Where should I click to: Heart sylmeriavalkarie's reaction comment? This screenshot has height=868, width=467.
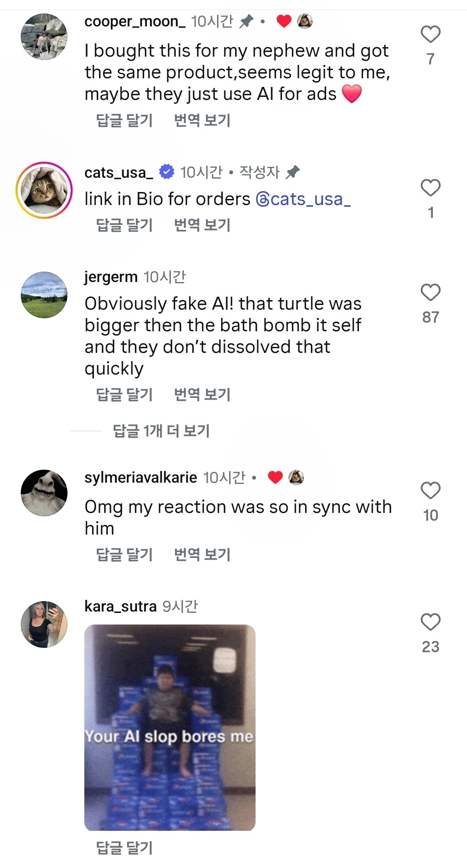[430, 491]
